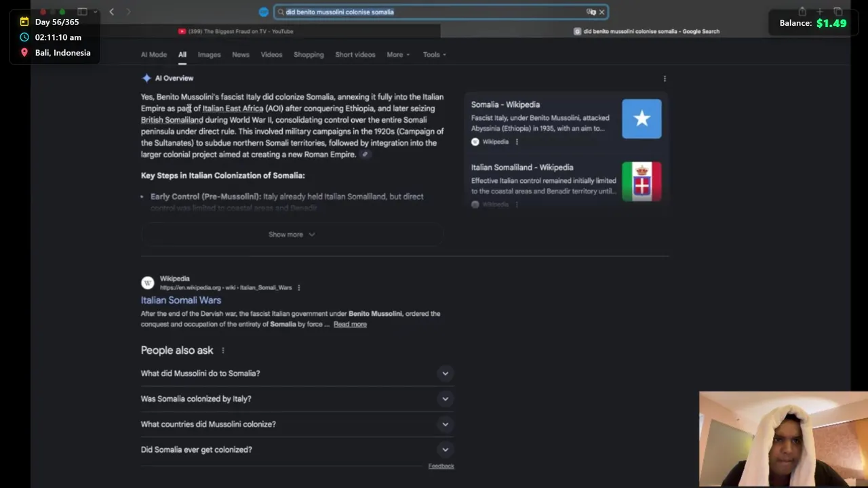Click Key Steps in Italian Colonization heading
The width and height of the screenshot is (868, 488).
(222, 176)
